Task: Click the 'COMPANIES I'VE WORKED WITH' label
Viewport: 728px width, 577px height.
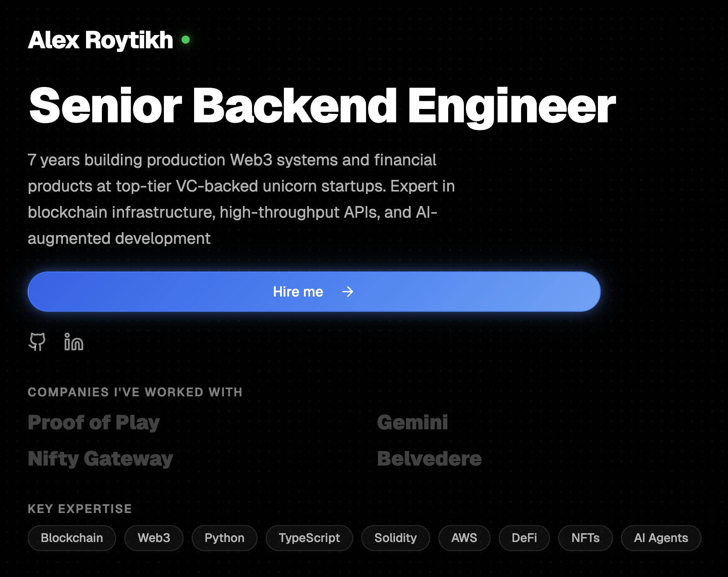Action: tap(135, 392)
